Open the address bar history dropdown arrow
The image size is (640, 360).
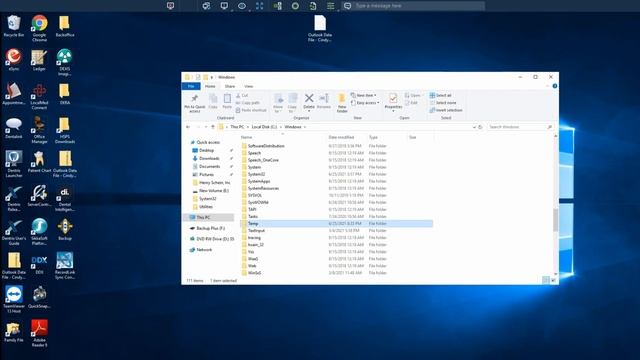click(474, 127)
